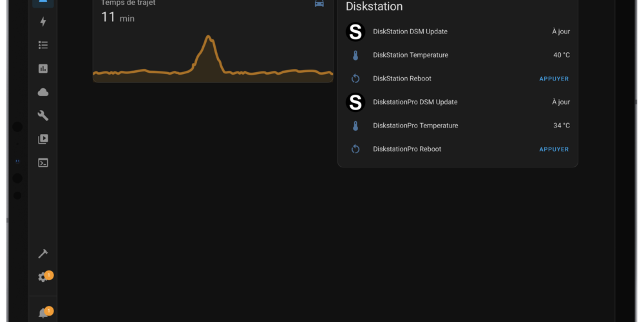The width and height of the screenshot is (644, 322).
Task: Click the DiskStation Reboot label
Action: (402, 79)
